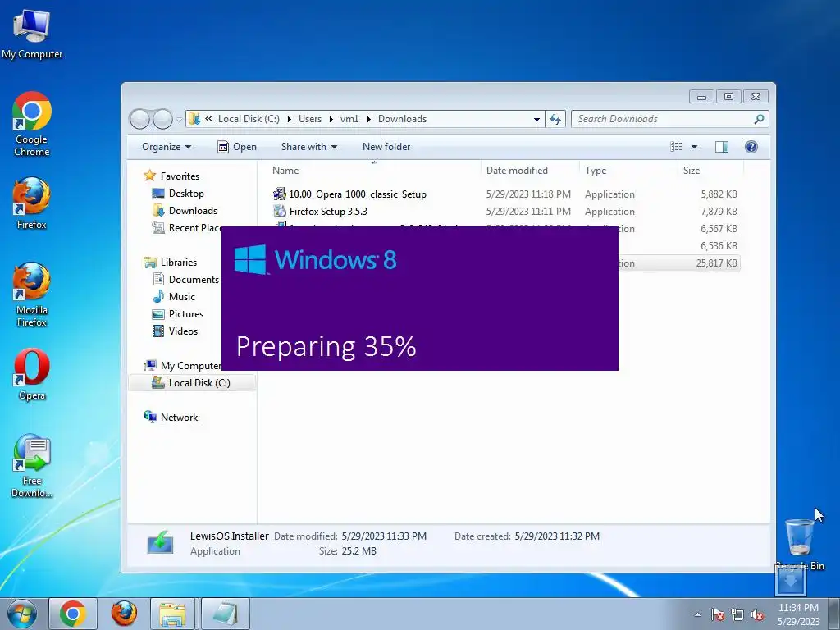Select Downloads in address breadcrumb
Screen dimensions: 840x630
[x=402, y=119]
